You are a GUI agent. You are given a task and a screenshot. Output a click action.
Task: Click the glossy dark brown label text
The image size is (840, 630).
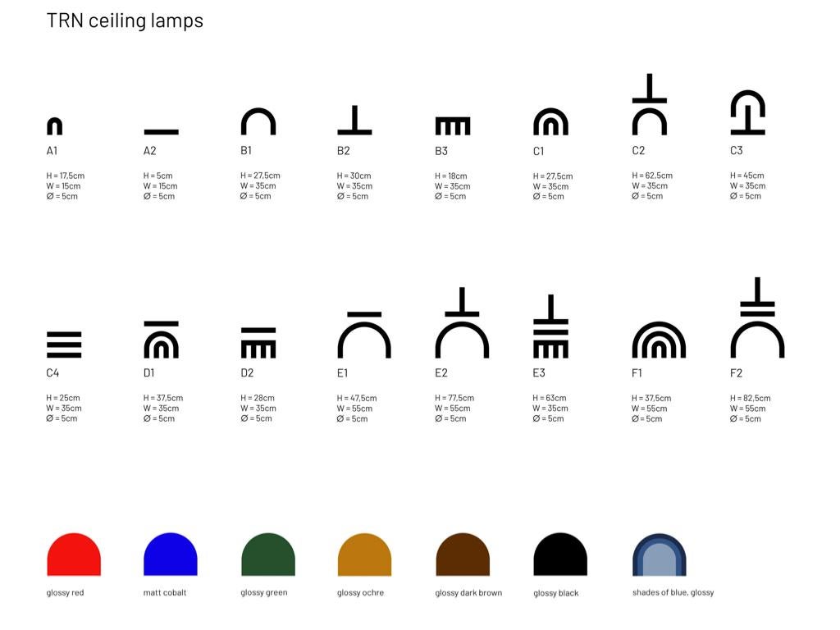pos(468,593)
